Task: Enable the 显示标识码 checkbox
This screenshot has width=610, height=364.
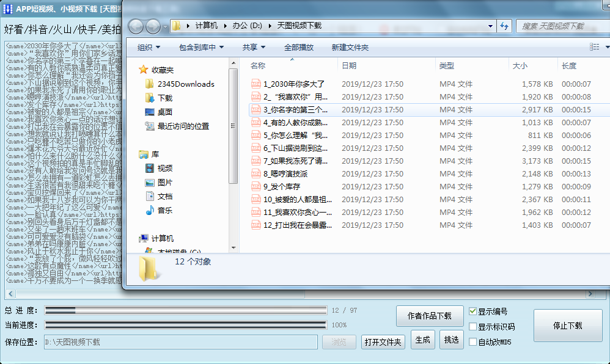Action: point(472,327)
